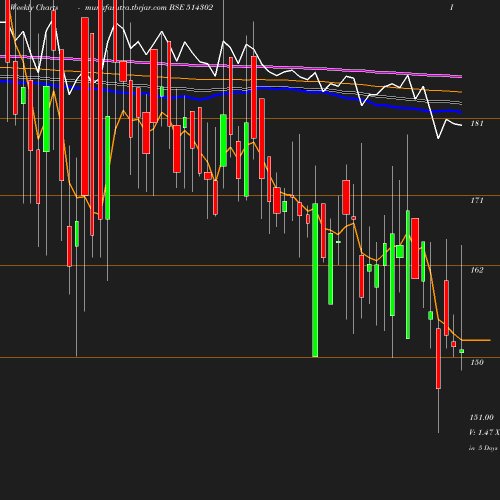Click the "V: 1.47 X" volume text
The image size is (500, 500).
(484, 432)
